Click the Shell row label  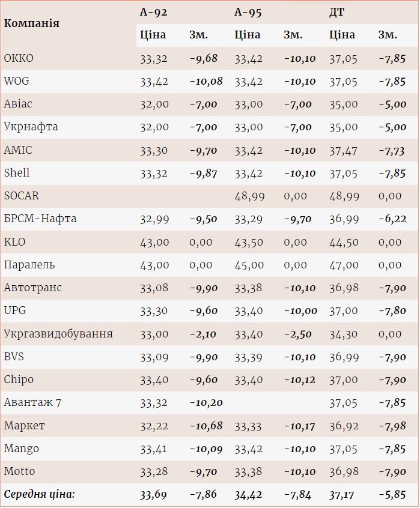(x=17, y=173)
